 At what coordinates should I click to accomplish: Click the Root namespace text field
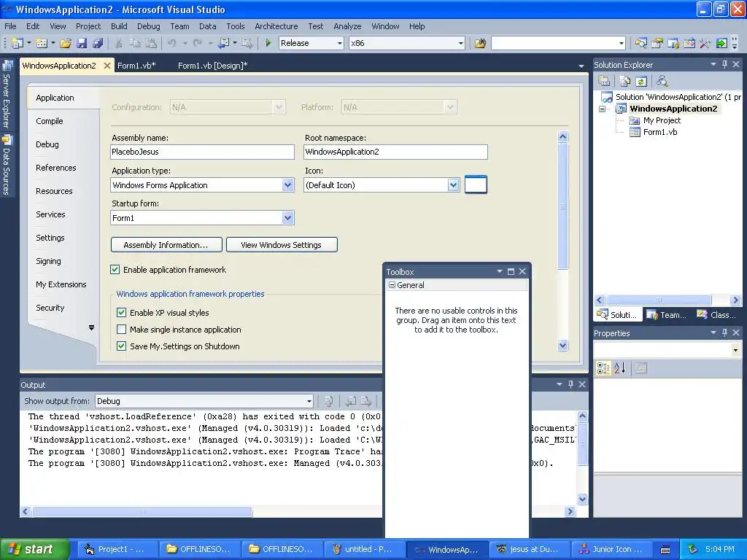point(395,152)
